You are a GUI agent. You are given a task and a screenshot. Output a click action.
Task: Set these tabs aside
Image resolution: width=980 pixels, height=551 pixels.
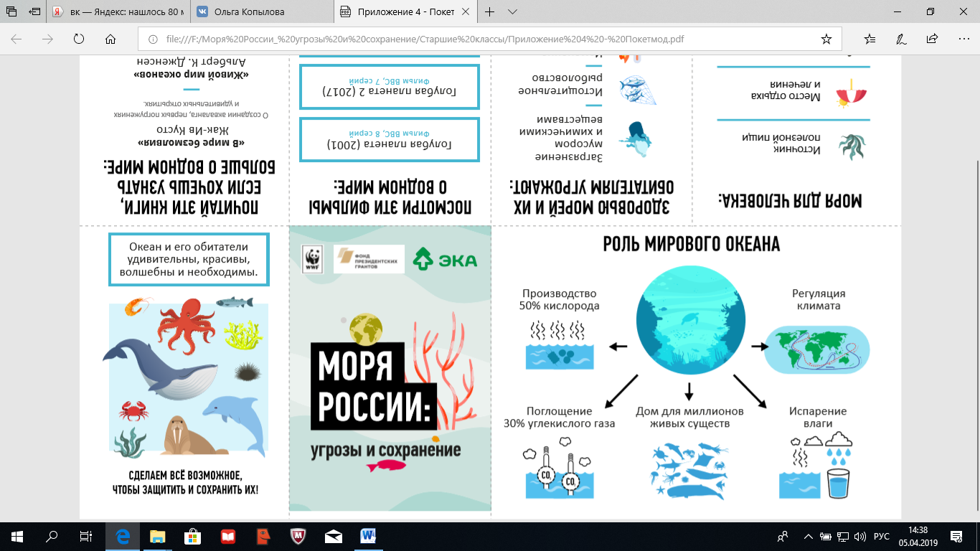(35, 12)
